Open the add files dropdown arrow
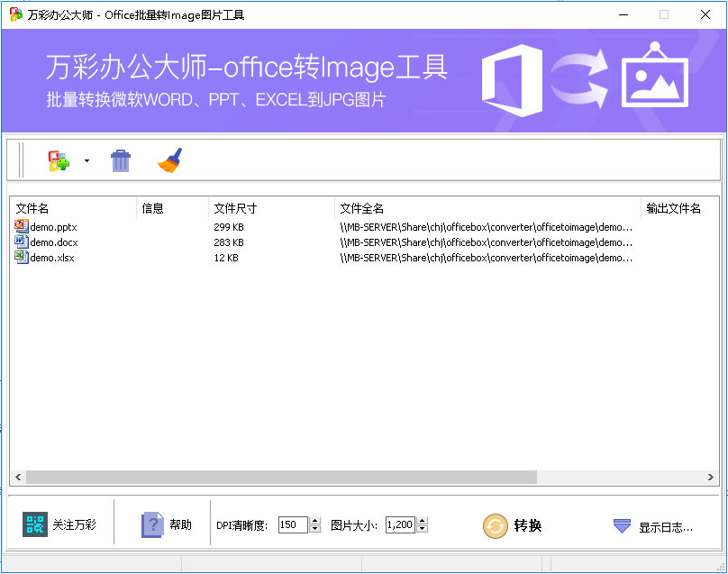The height and width of the screenshot is (574, 728). tap(86, 160)
